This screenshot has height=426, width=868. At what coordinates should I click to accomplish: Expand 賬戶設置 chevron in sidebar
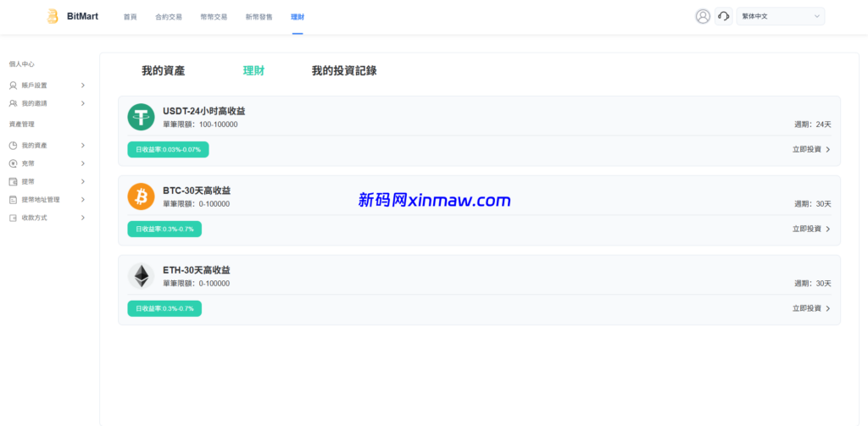click(x=83, y=86)
